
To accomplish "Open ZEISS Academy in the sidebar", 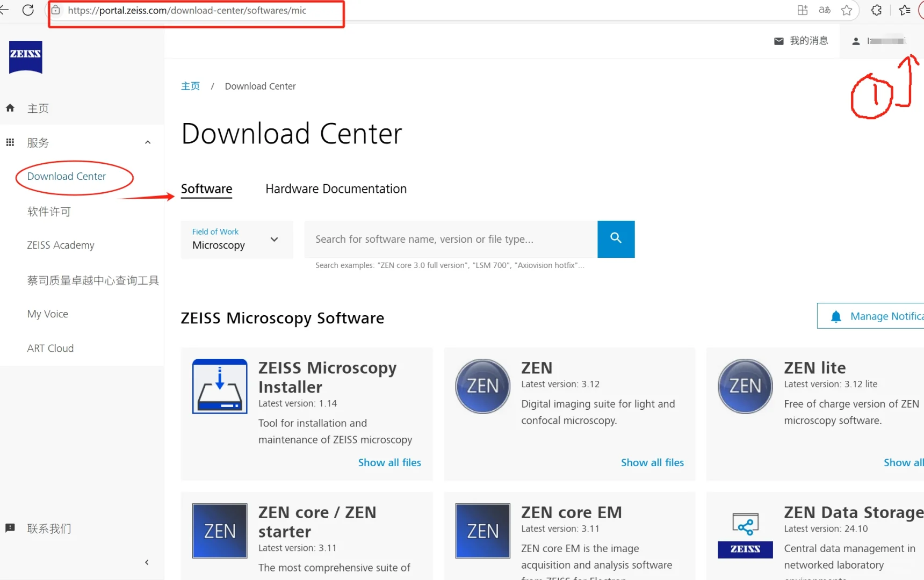I will pos(61,245).
